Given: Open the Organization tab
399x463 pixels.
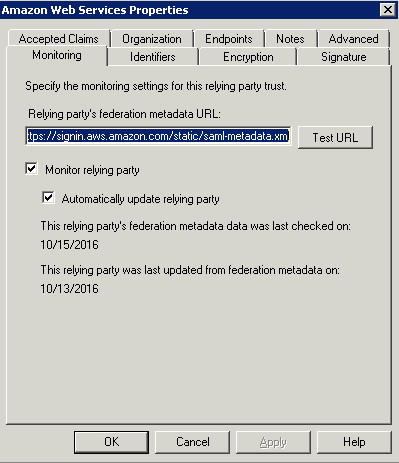Looking at the screenshot, I should (152, 39).
